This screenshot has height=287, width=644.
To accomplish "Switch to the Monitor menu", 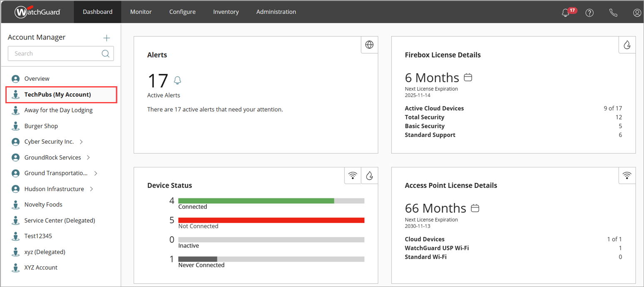I will click(141, 12).
